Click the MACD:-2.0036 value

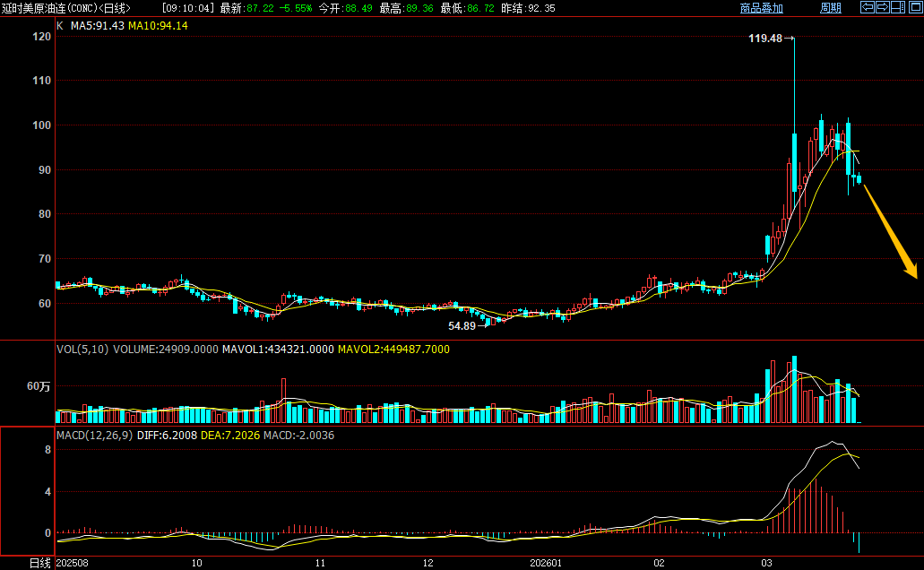click(298, 436)
